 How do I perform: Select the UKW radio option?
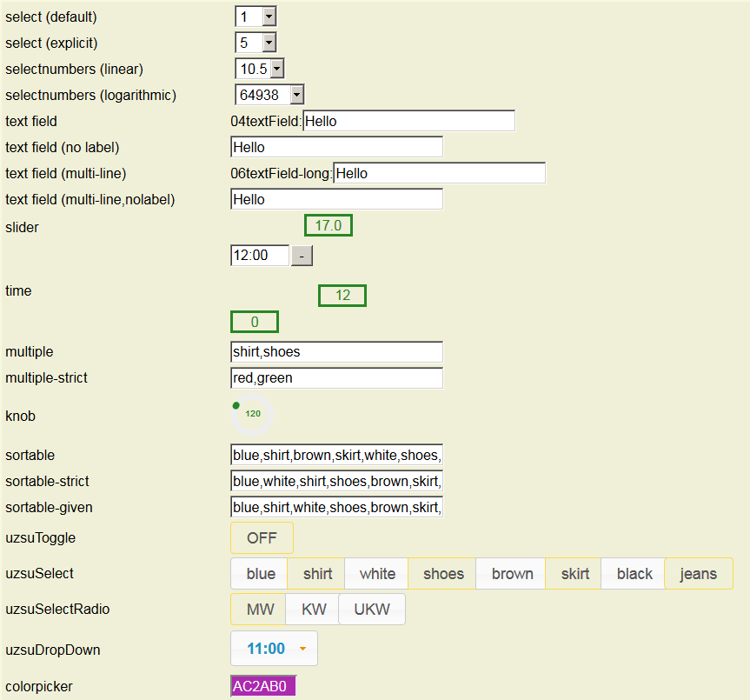(x=371, y=610)
